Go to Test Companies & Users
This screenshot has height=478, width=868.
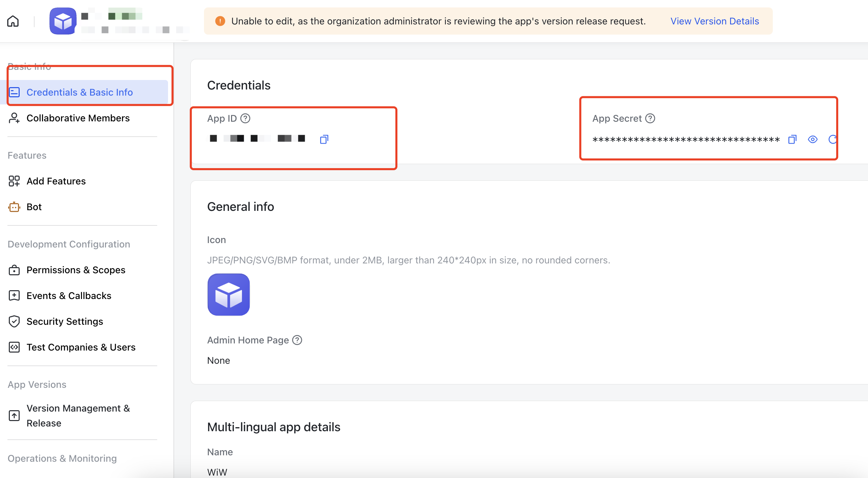tap(81, 347)
